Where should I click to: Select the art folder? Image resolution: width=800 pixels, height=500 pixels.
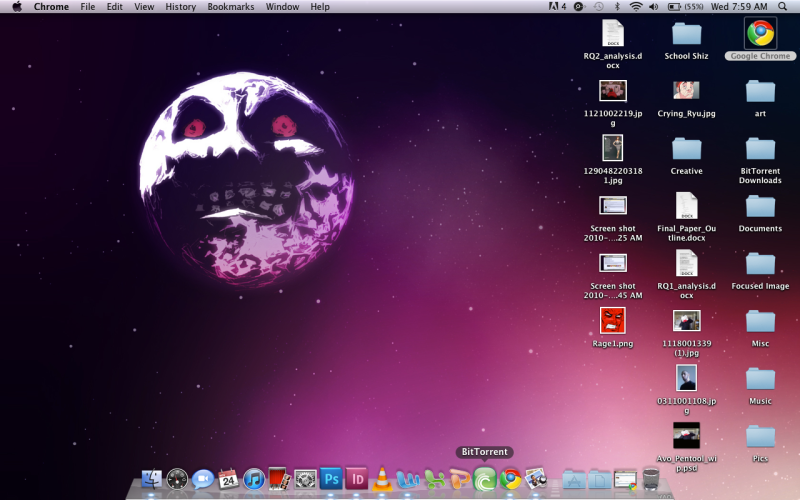coord(760,91)
